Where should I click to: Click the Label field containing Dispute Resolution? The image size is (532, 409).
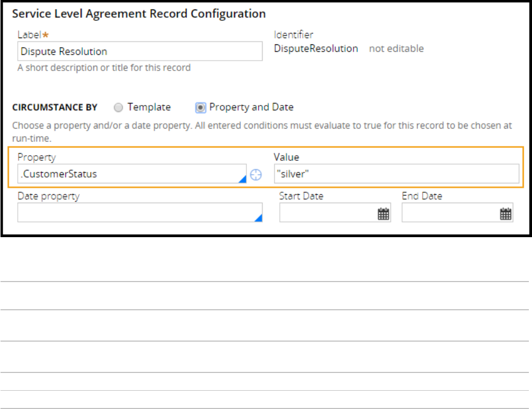click(x=139, y=52)
